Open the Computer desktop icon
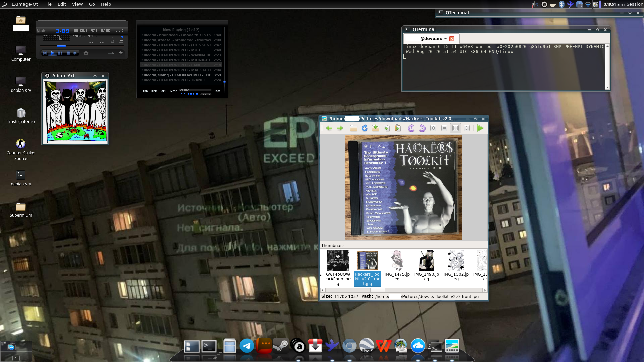644x362 pixels. point(21,53)
